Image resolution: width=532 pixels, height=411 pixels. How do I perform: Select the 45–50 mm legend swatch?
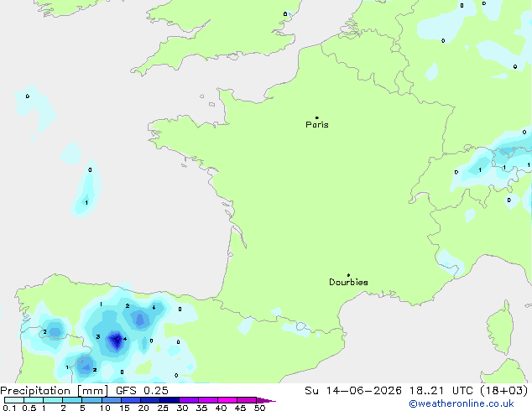[x=247, y=400]
